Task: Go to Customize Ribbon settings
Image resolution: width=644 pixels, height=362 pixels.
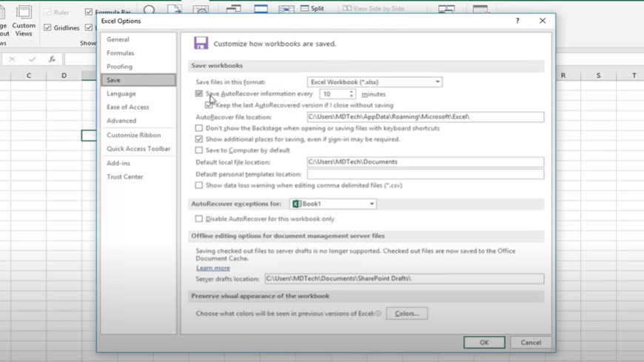Action: point(133,135)
